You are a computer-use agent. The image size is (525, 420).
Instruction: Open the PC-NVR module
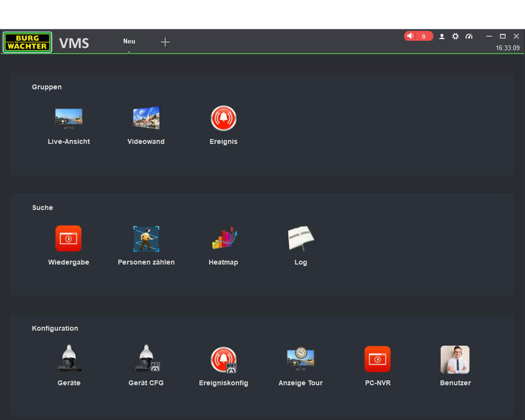pyautogui.click(x=377, y=359)
